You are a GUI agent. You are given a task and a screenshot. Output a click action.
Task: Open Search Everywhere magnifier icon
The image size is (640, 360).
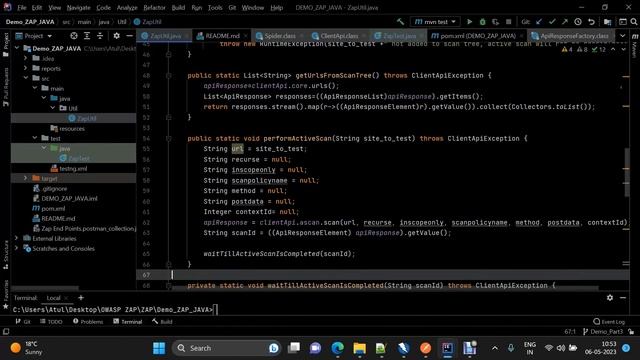(x=634, y=22)
